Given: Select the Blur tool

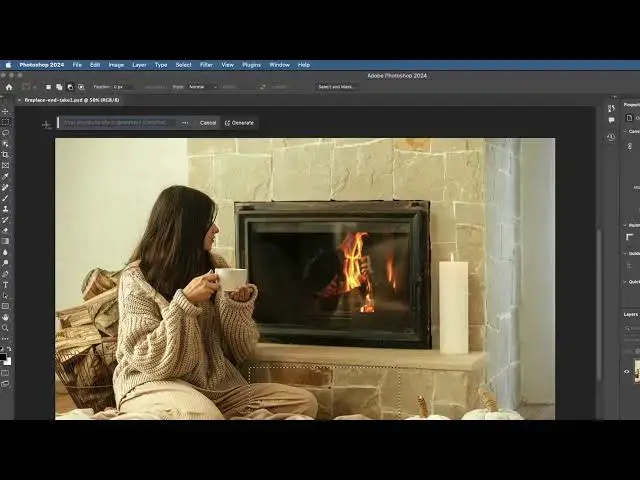Looking at the screenshot, I should click(5, 252).
